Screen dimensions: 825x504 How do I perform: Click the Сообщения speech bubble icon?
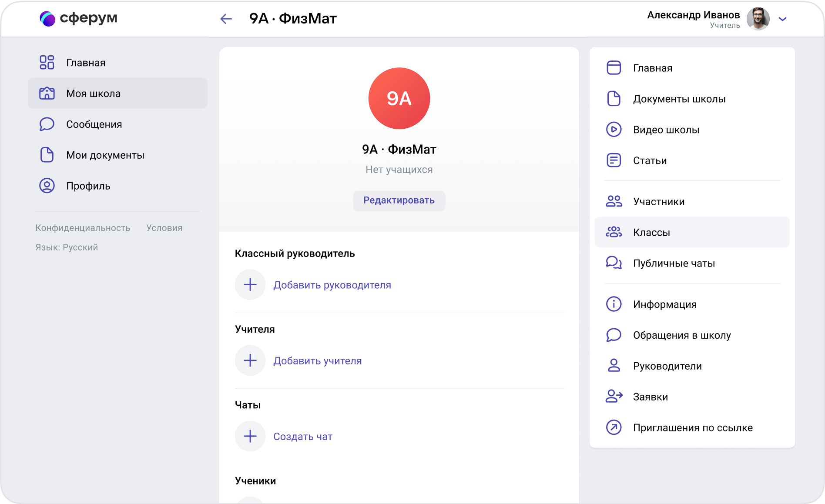(x=47, y=124)
